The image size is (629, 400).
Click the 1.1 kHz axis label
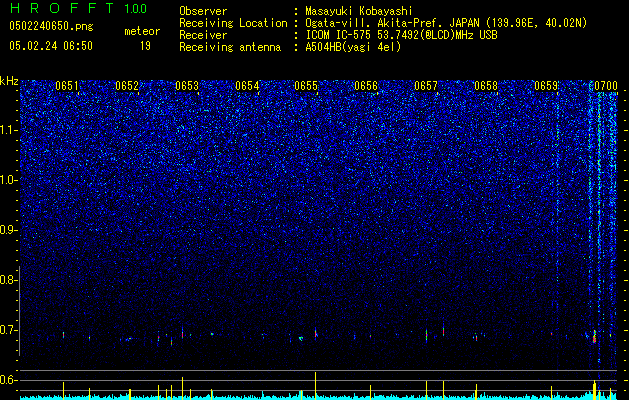8,130
